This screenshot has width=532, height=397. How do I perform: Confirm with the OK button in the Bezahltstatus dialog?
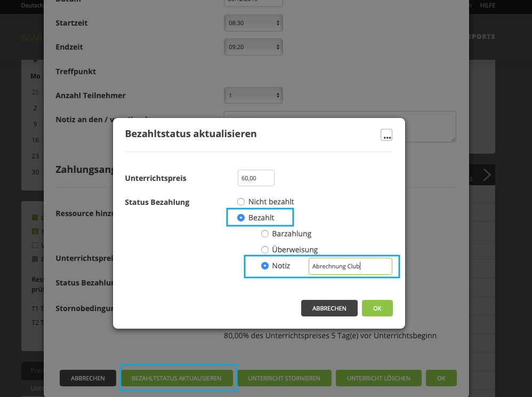pos(377,308)
